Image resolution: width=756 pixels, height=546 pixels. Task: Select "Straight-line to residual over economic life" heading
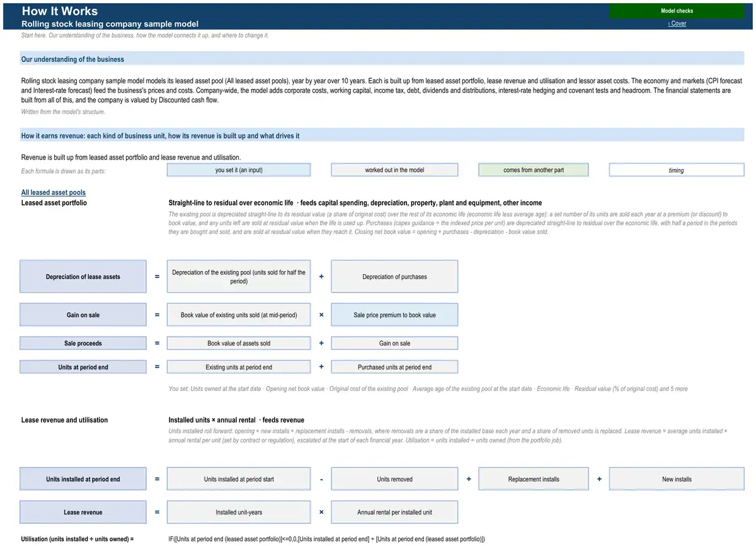point(231,203)
